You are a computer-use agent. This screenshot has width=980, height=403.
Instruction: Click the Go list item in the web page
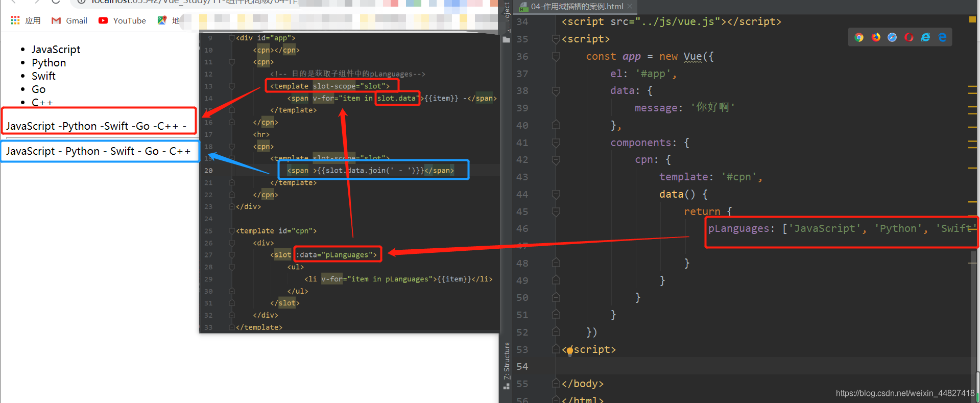tap(38, 89)
